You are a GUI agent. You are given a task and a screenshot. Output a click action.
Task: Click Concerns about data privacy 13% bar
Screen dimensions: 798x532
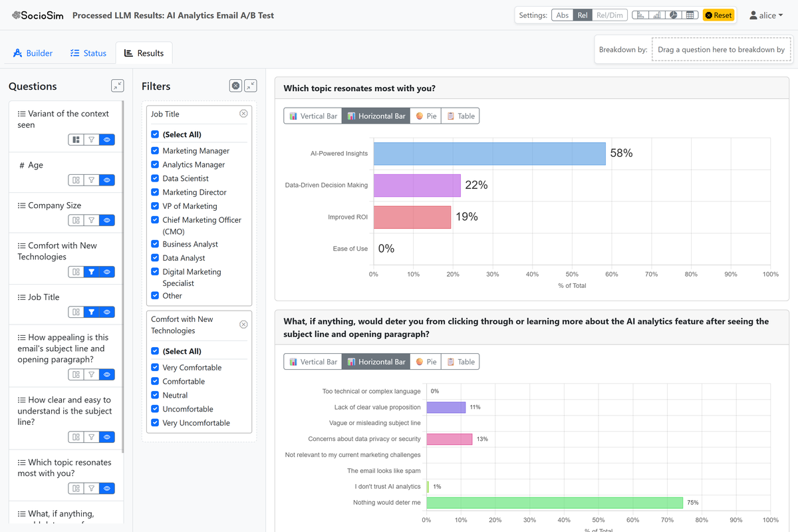450,439
